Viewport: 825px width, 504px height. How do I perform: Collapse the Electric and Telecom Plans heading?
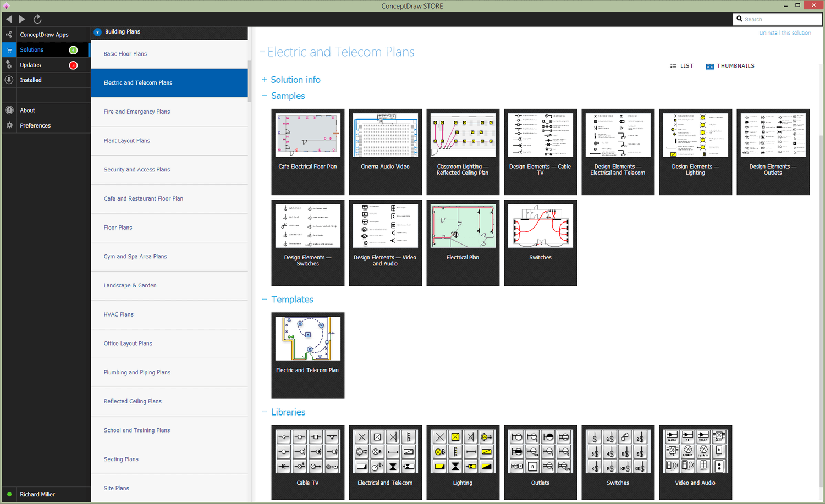coord(262,52)
